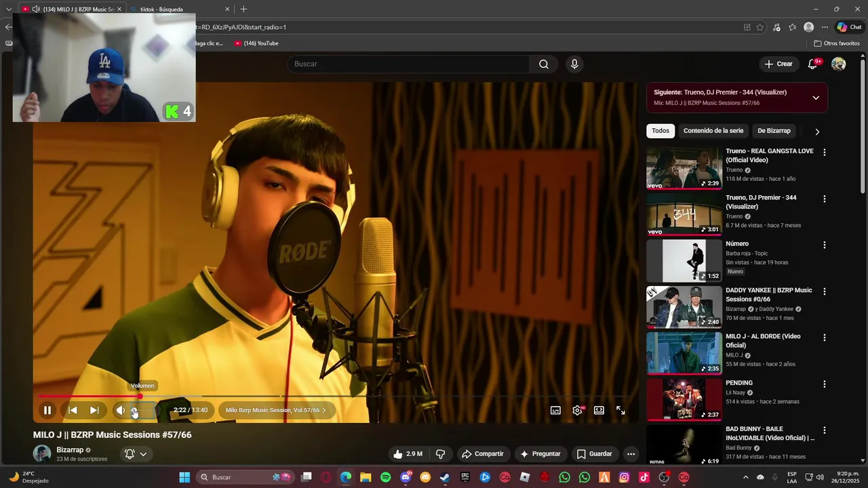Add this page to favorites star
868x488 pixels.
click(x=760, y=27)
